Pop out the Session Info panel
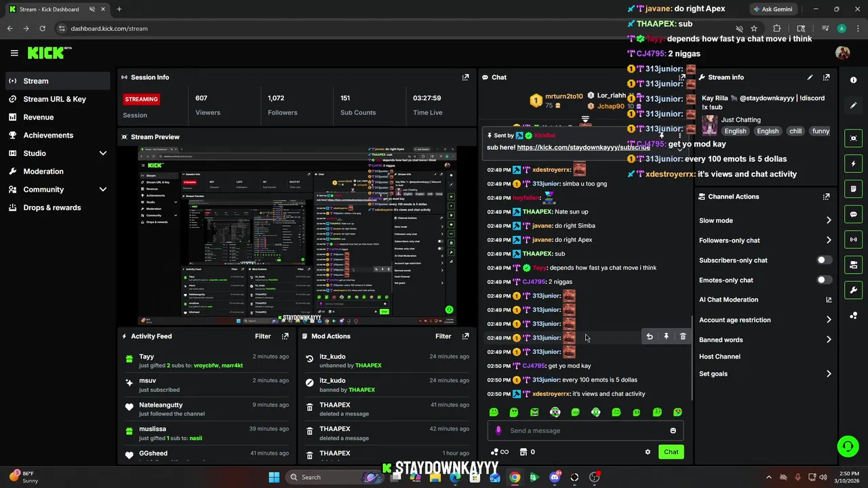This screenshot has width=868, height=488. click(x=465, y=77)
